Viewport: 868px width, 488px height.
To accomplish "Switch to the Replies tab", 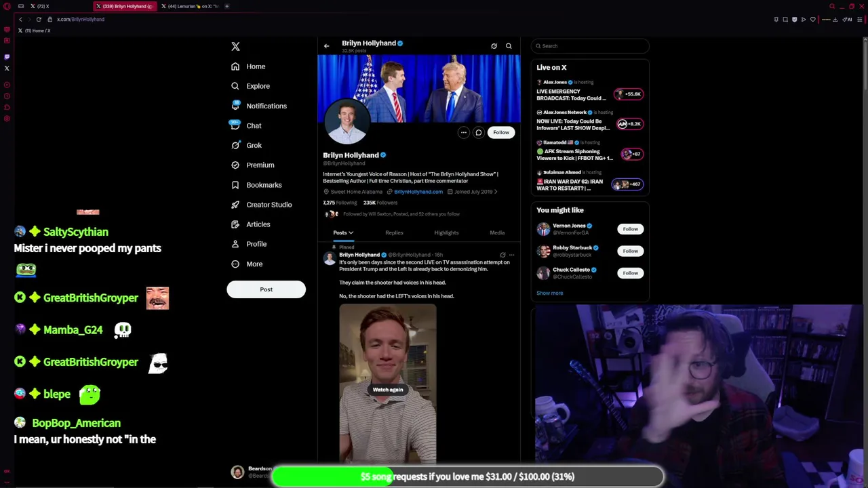I will coord(394,232).
